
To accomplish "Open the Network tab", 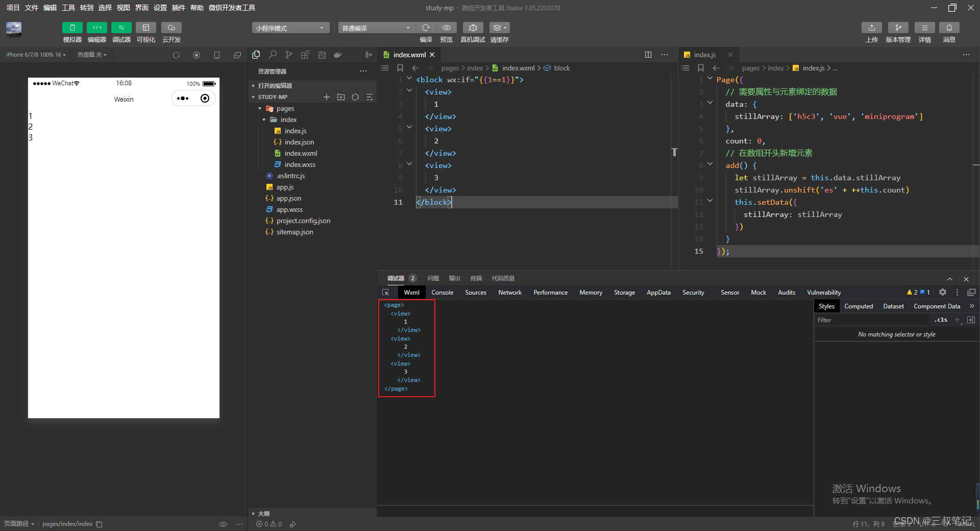I will pyautogui.click(x=510, y=293).
